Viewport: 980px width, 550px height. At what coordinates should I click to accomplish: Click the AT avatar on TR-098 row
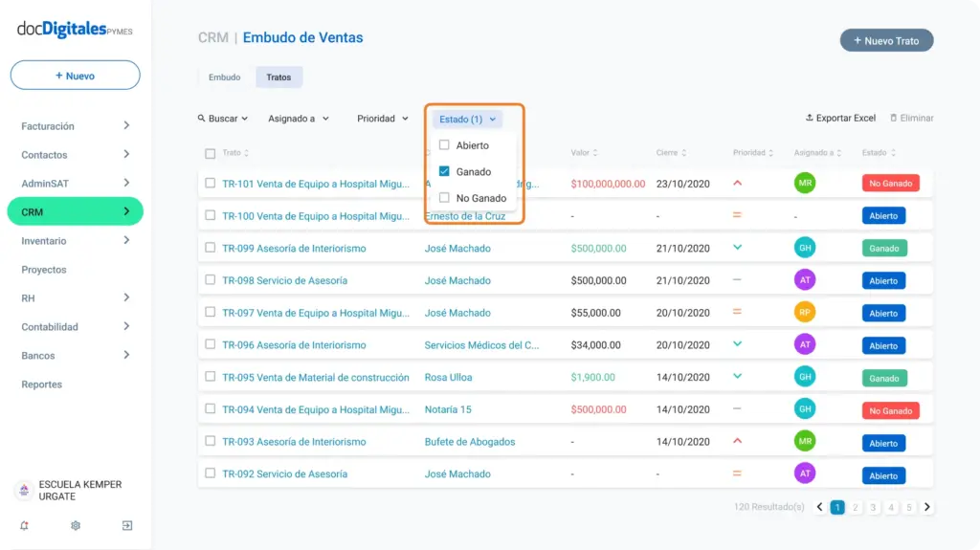(x=804, y=280)
